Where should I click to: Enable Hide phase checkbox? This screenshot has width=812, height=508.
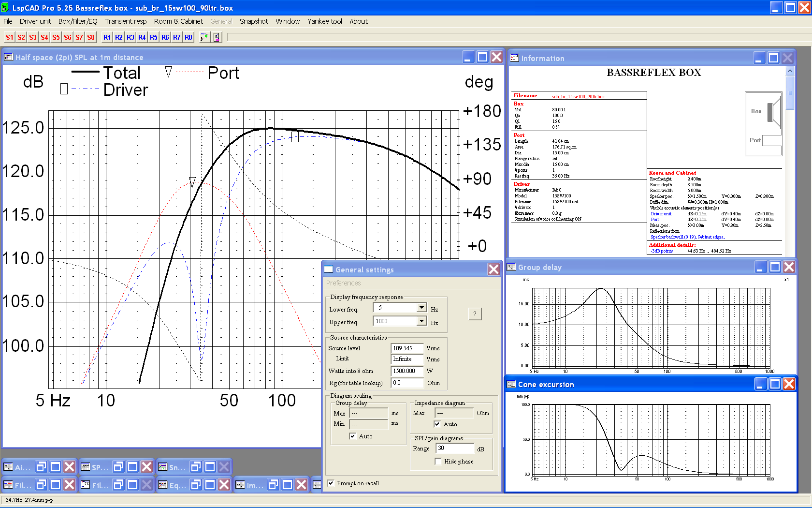click(438, 462)
